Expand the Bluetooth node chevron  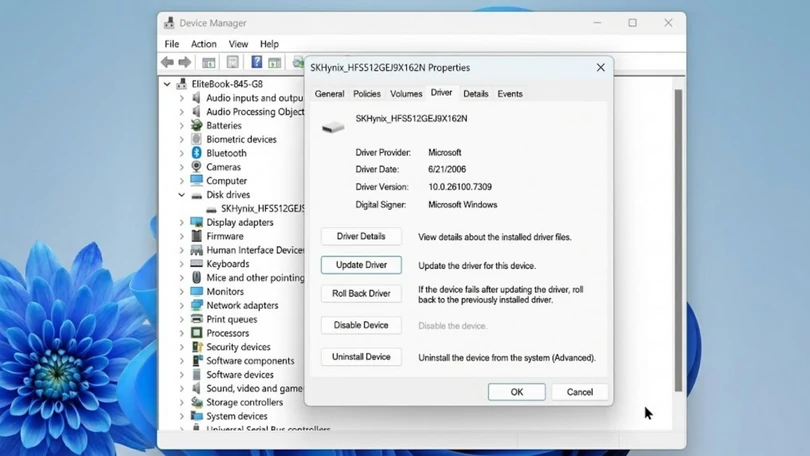tap(181, 153)
